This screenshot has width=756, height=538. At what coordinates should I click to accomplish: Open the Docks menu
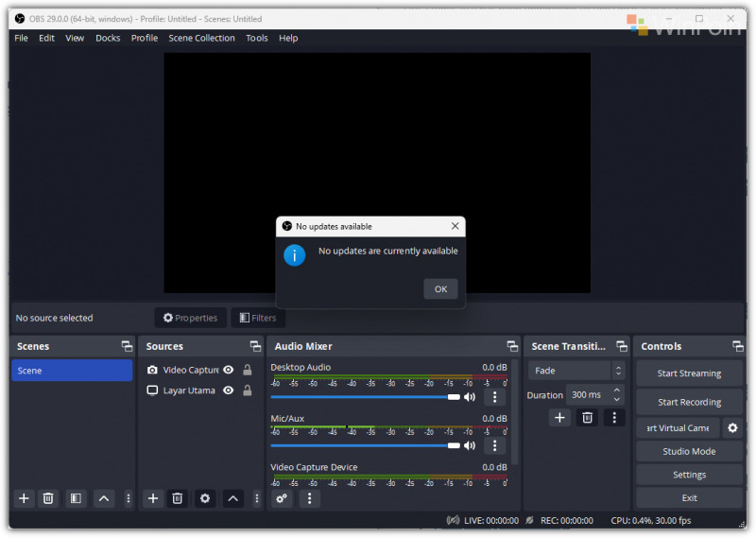108,38
